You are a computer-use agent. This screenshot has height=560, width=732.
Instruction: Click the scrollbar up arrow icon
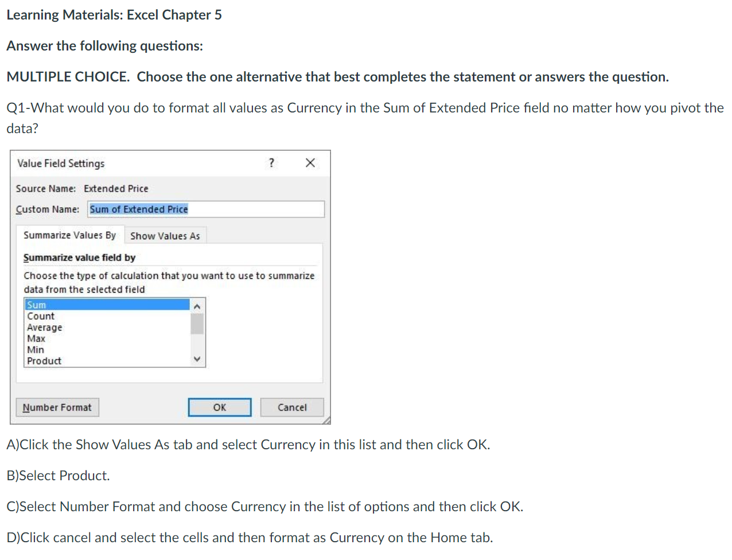[x=197, y=305]
